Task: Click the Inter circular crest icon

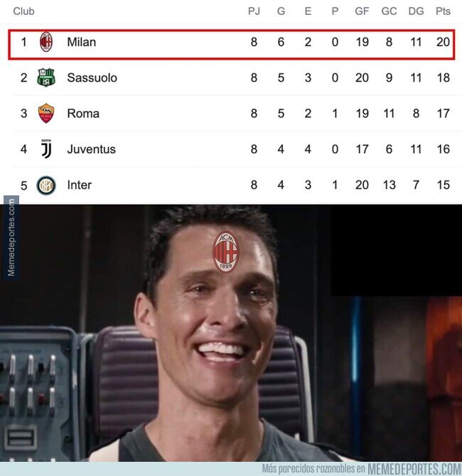Action: point(46,185)
